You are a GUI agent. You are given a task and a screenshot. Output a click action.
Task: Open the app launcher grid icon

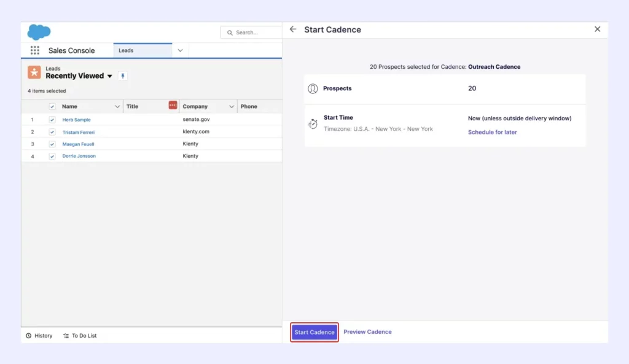click(x=35, y=50)
